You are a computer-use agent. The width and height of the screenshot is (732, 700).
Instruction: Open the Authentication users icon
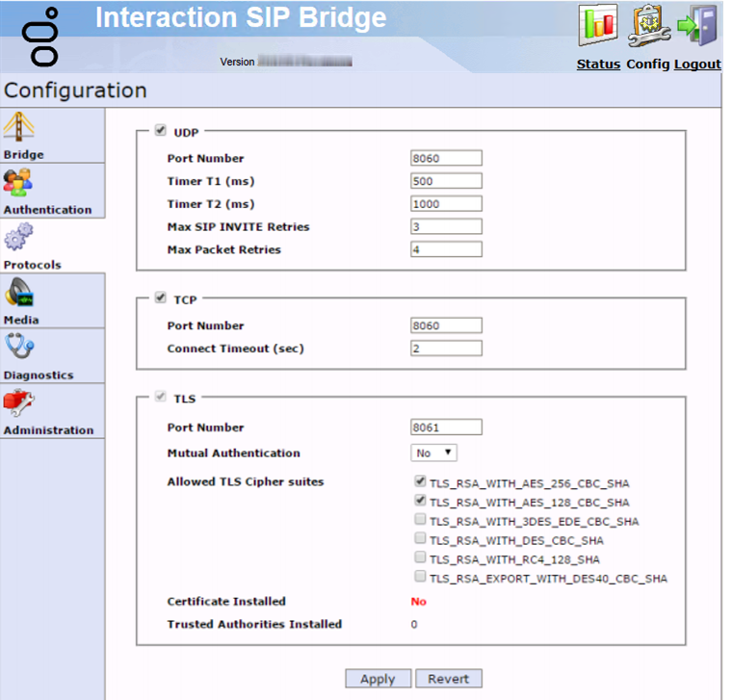pos(17,183)
